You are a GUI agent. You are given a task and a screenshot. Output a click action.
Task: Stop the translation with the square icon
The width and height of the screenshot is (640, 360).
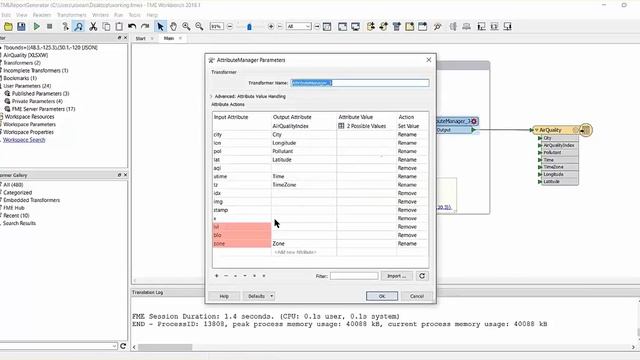(49, 27)
